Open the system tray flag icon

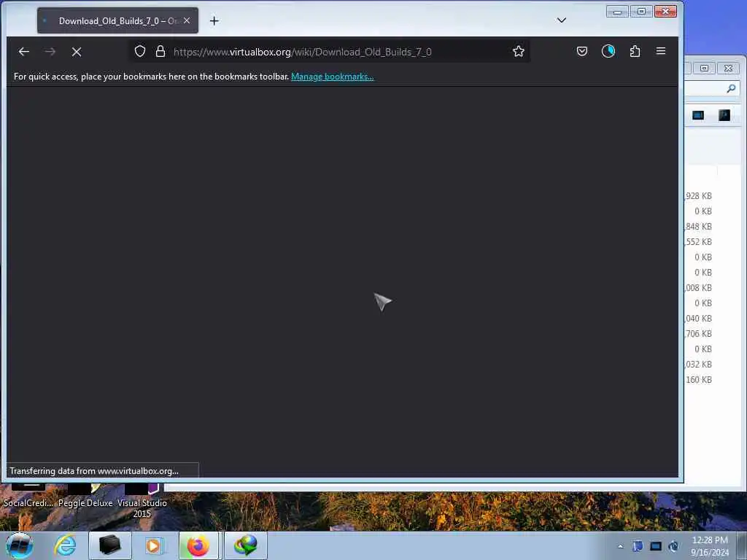(x=638, y=546)
